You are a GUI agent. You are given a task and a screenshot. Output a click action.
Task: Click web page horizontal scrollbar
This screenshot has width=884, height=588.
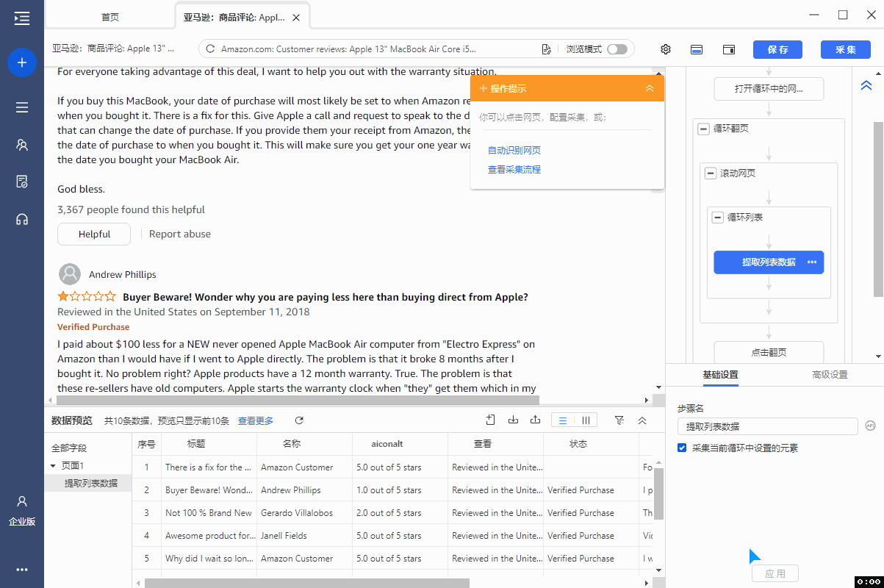click(x=298, y=400)
